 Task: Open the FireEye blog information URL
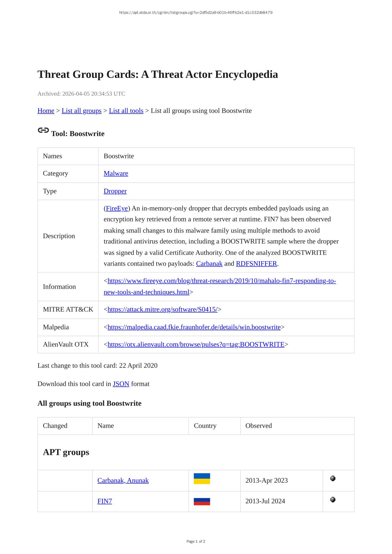pyautogui.click(x=222, y=281)
